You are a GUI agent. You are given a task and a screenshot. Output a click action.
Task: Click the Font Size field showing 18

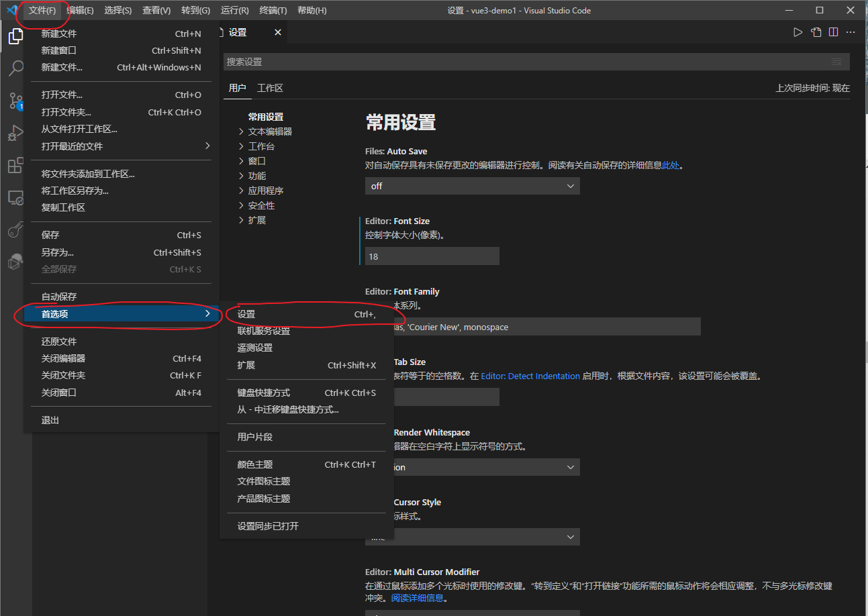point(432,256)
